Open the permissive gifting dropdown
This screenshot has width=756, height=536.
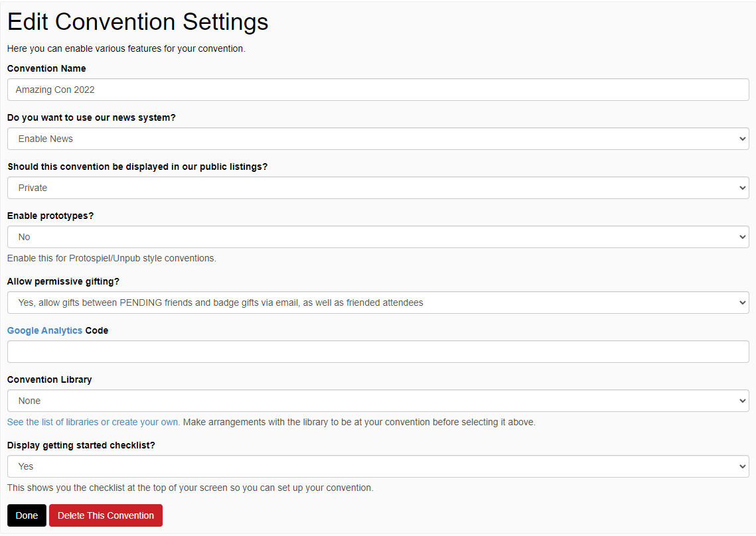pyautogui.click(x=378, y=302)
